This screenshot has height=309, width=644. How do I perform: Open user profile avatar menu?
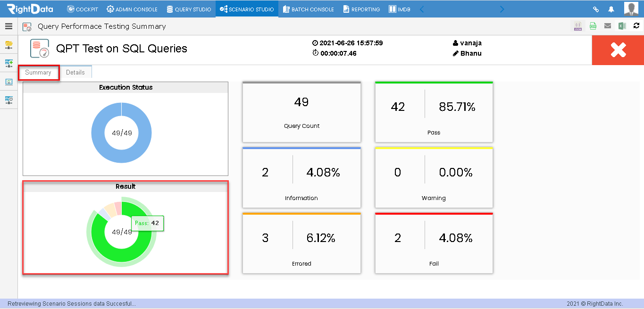[x=631, y=9]
